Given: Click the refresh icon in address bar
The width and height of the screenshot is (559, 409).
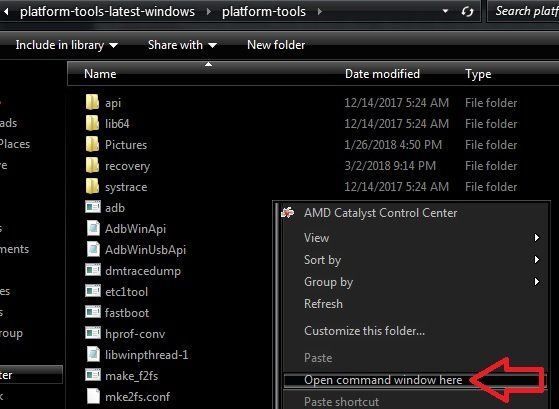Looking at the screenshot, I should pos(467,12).
